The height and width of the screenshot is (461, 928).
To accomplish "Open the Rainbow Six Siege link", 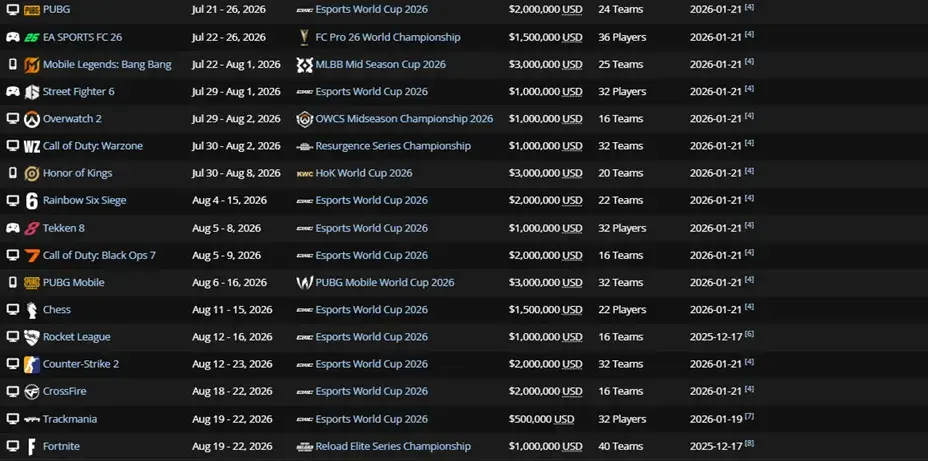I will click(x=85, y=201).
